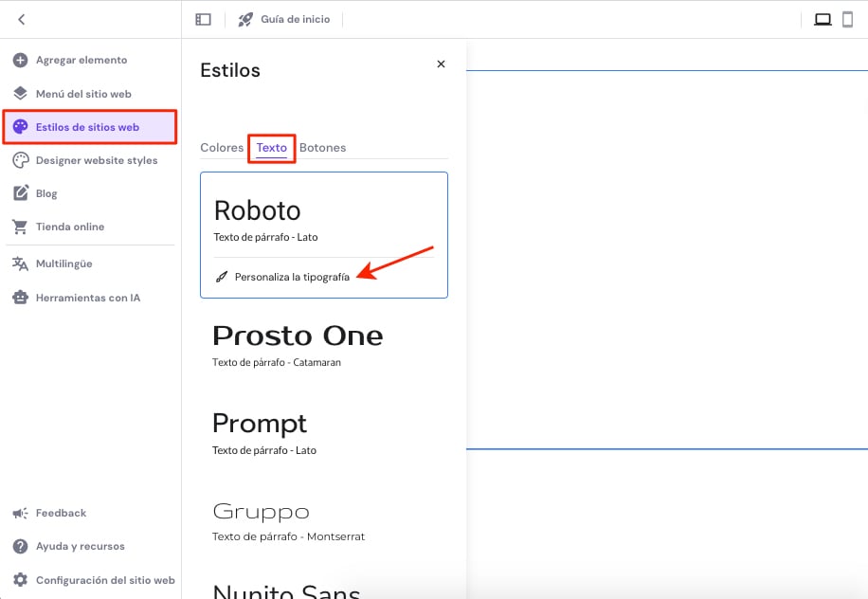Close the Estilos panel
Image resolution: width=868 pixels, height=599 pixels.
[441, 64]
